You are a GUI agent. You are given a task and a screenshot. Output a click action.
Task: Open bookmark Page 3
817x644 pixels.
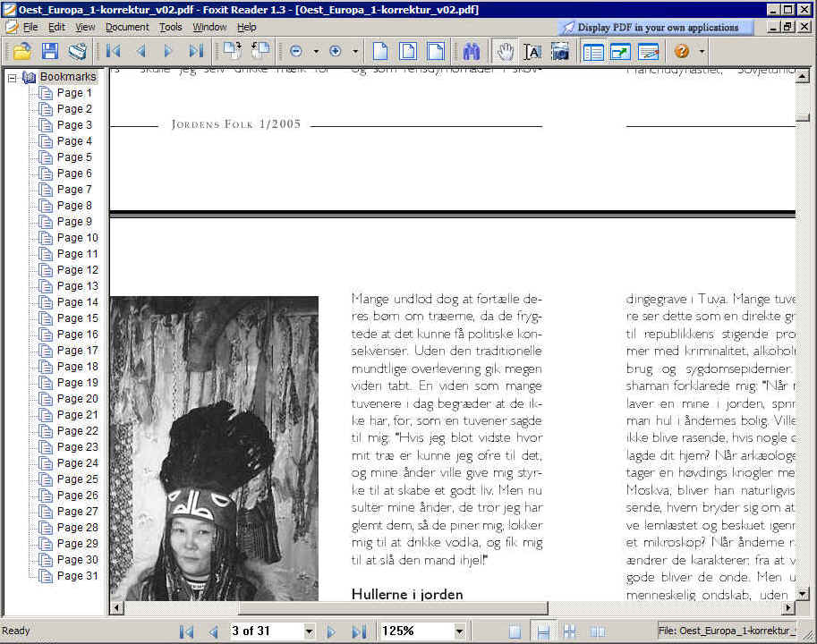click(74, 125)
